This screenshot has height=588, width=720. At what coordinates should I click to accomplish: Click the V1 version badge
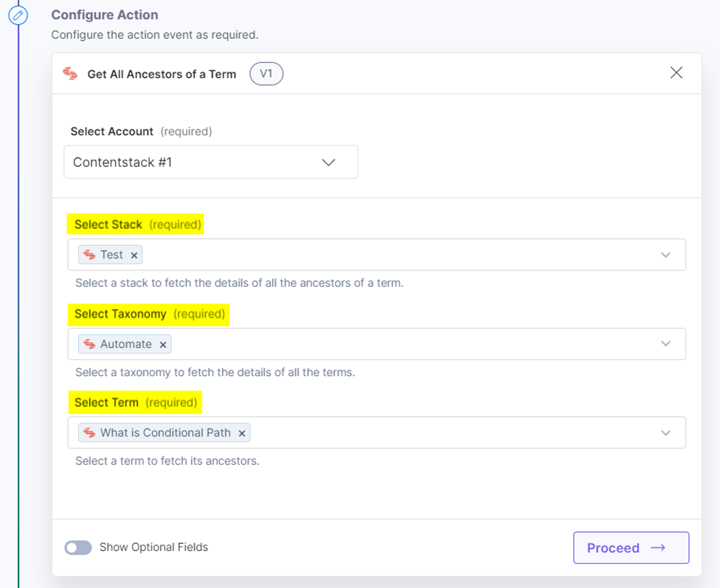(266, 74)
